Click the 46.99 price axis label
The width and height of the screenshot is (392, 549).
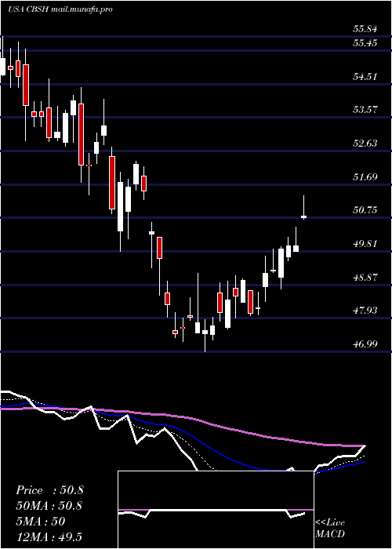click(x=367, y=344)
